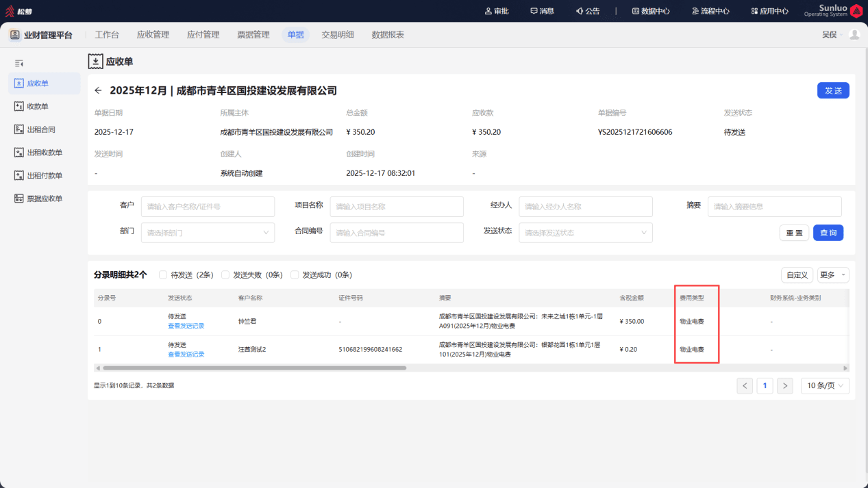Open 出租收款单 sidebar icon
The width and height of the screenshot is (868, 488).
click(19, 153)
